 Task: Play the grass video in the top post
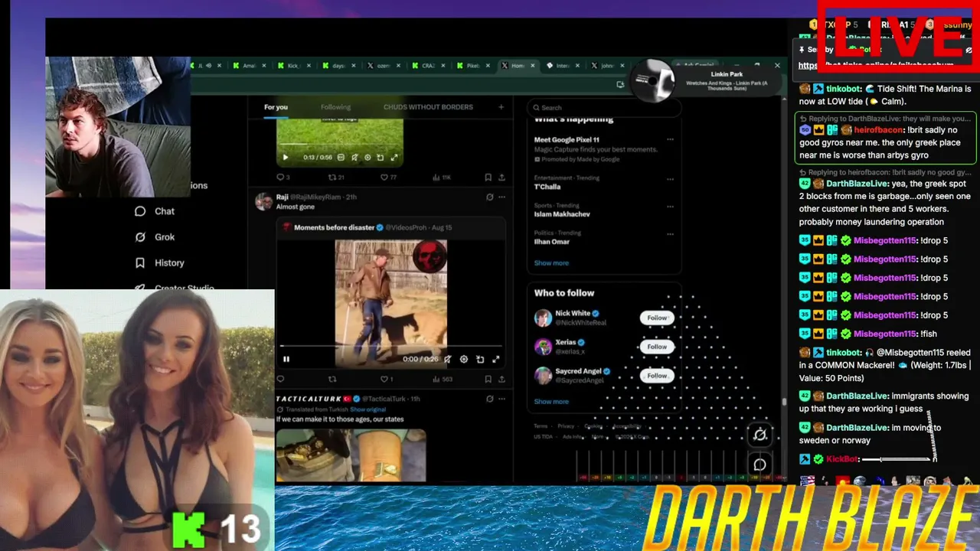(x=286, y=158)
